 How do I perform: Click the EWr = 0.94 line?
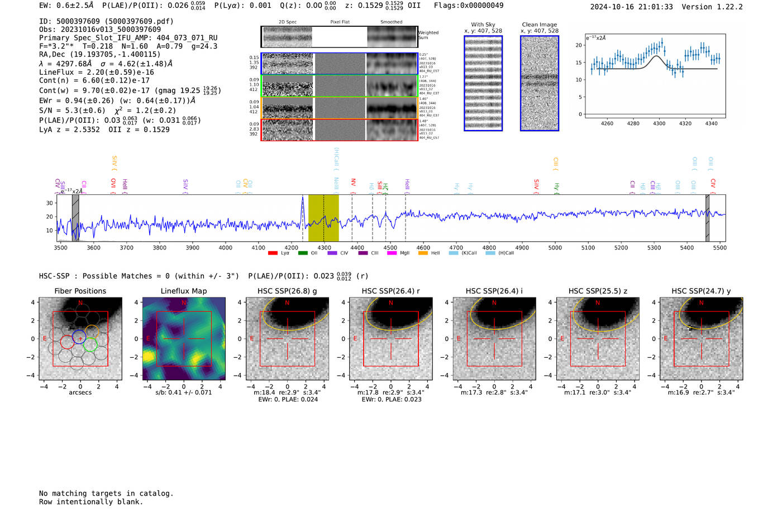117,100
